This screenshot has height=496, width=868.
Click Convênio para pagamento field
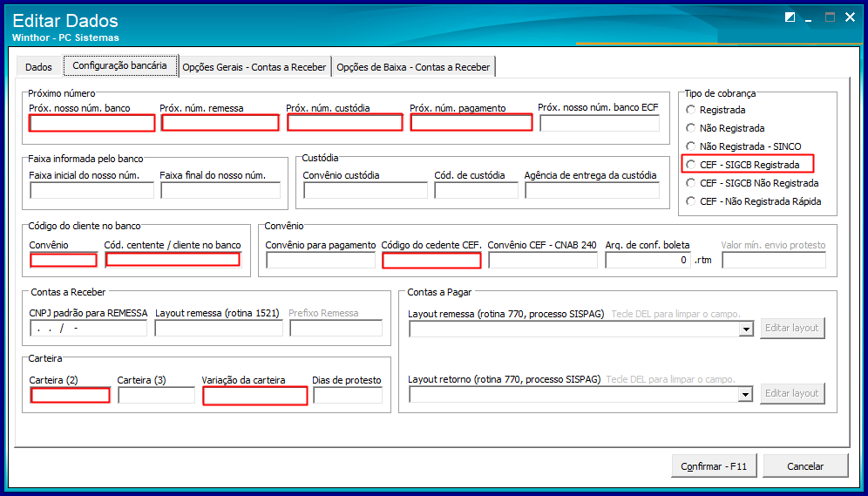321,260
